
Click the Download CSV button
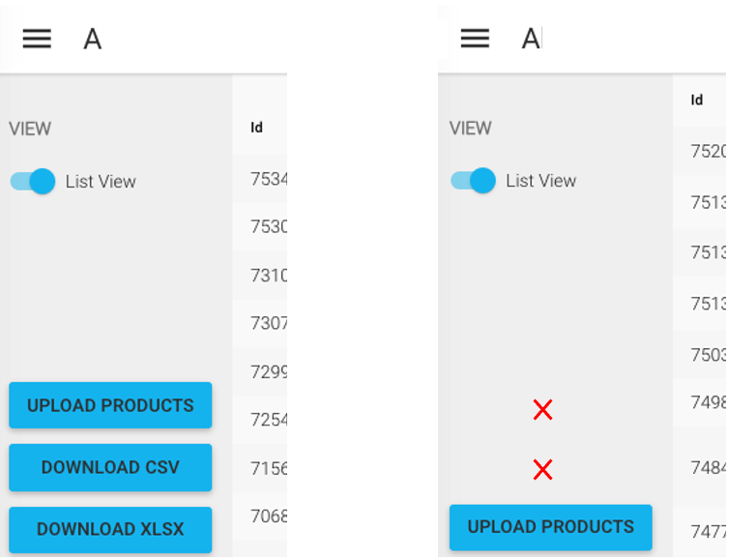[110, 468]
